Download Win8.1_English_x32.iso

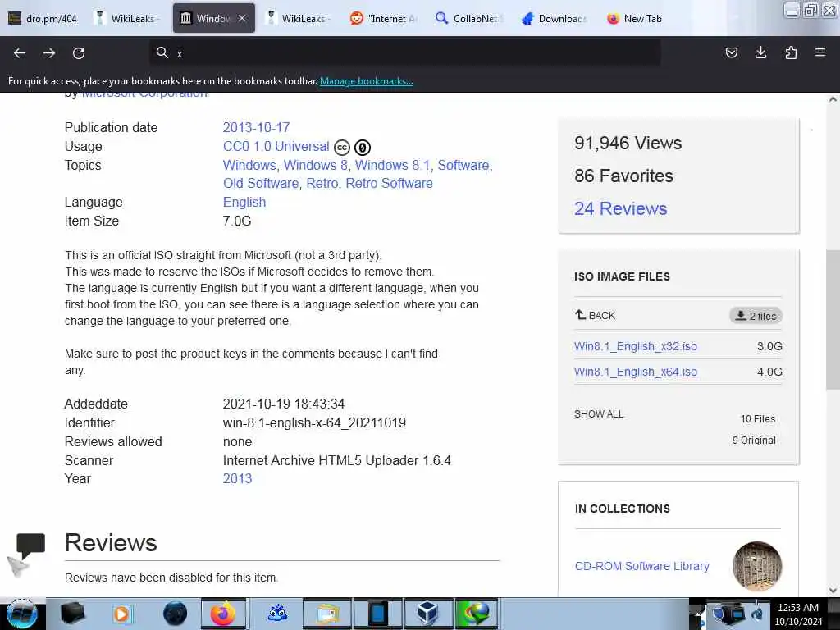pyautogui.click(x=636, y=346)
